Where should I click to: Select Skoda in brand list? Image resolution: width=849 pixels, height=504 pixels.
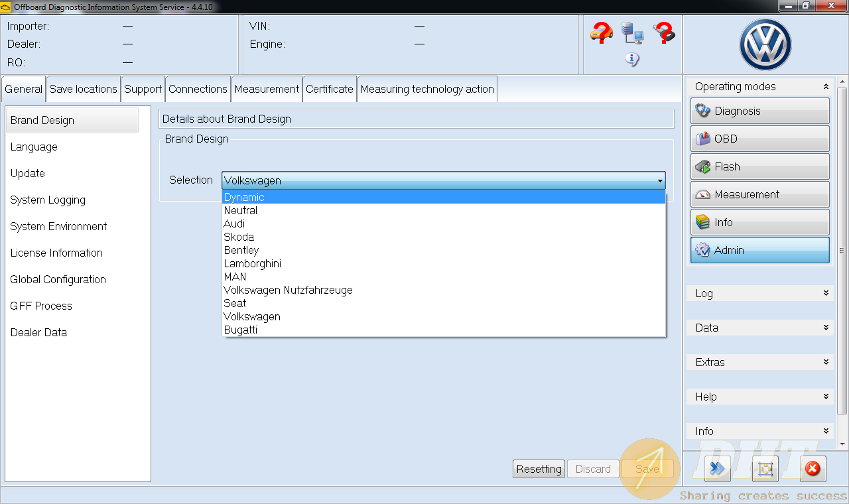coord(444,237)
